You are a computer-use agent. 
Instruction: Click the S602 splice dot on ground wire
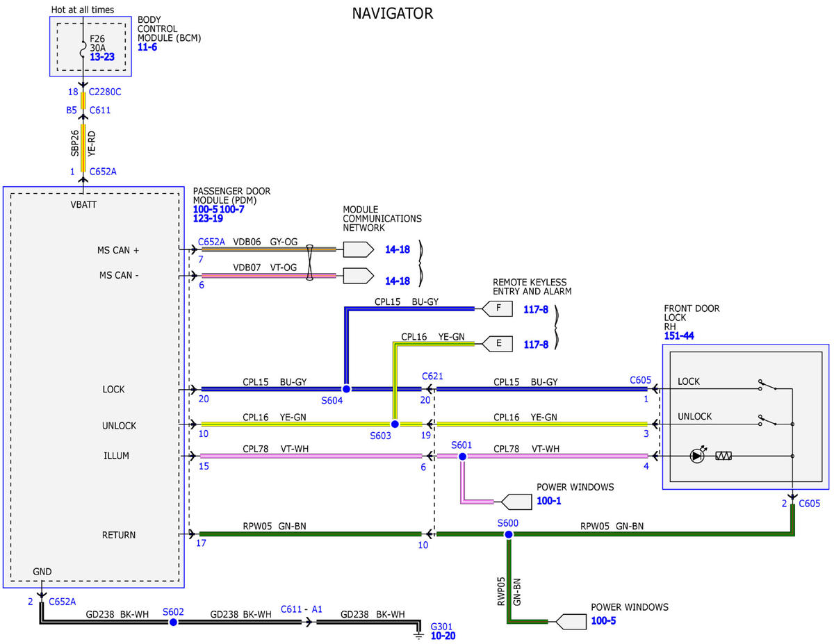[x=173, y=622]
